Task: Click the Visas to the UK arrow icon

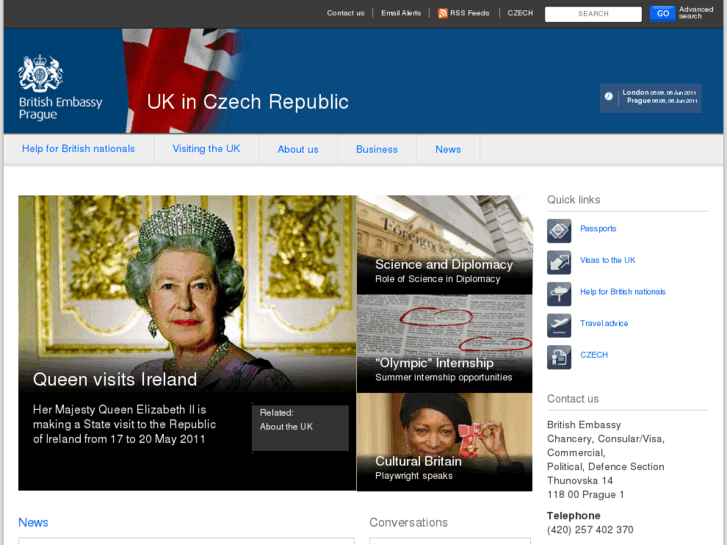Action: [559, 262]
